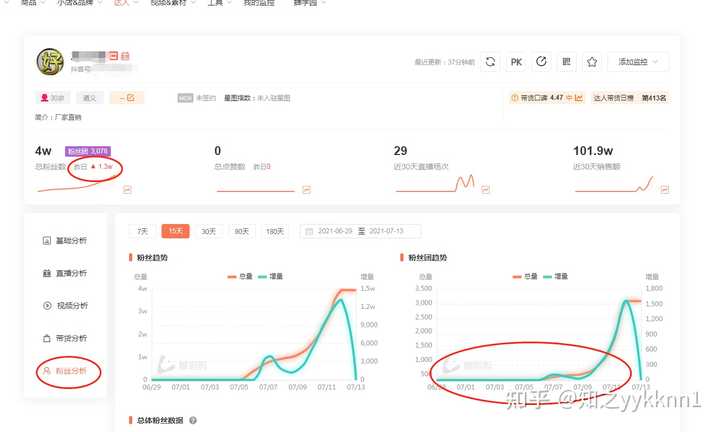Click the 07/07 label in 粉丝趋势 chart
The image size is (720, 432).
pyautogui.click(x=268, y=387)
